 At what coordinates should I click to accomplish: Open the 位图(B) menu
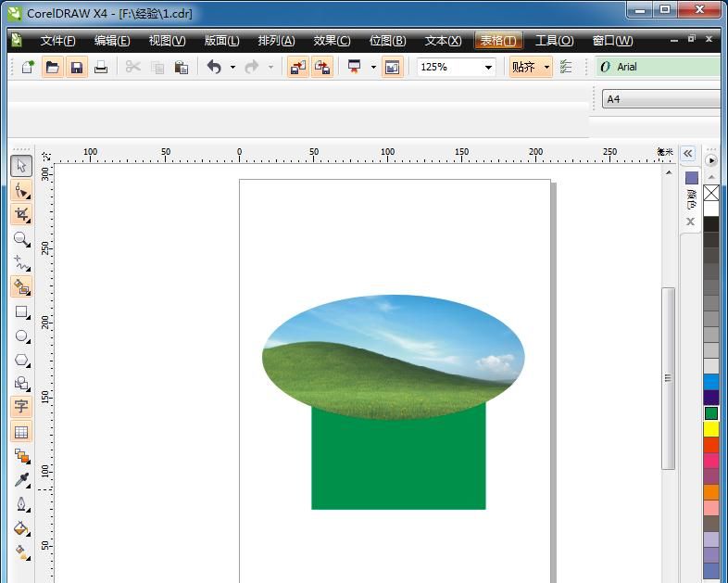pos(387,41)
